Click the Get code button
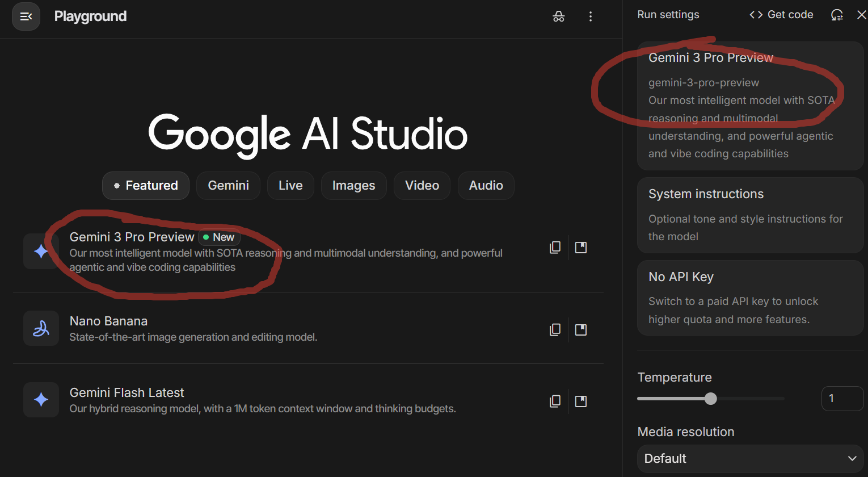This screenshot has height=477, width=868. pyautogui.click(x=781, y=15)
